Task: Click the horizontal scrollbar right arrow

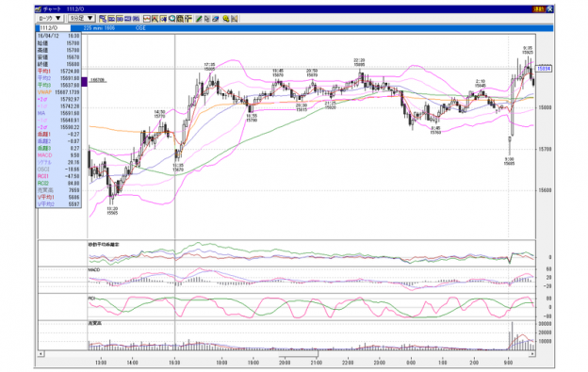Action: coord(532,354)
